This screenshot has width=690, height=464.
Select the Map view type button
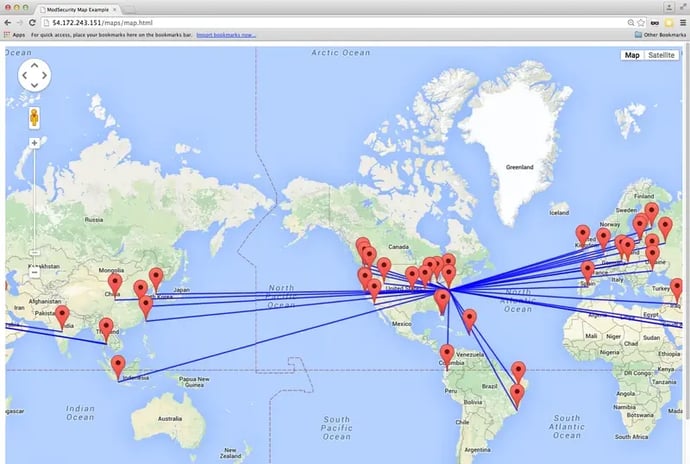point(632,55)
